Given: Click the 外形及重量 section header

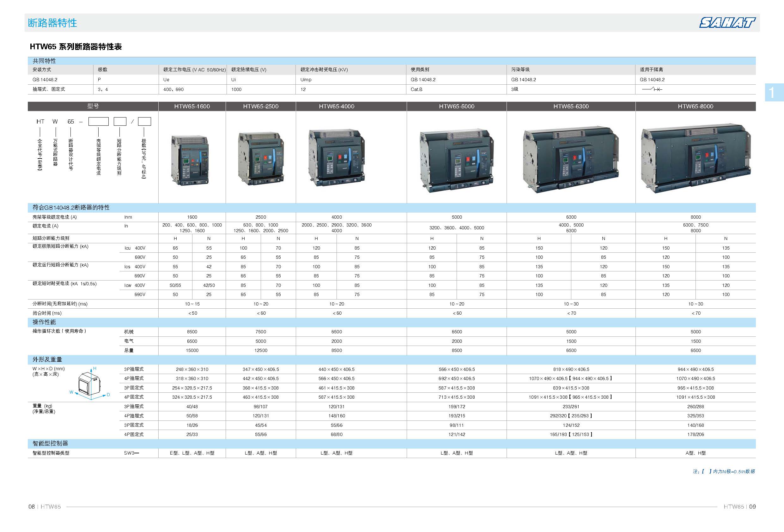Looking at the screenshot, I should click(47, 360).
